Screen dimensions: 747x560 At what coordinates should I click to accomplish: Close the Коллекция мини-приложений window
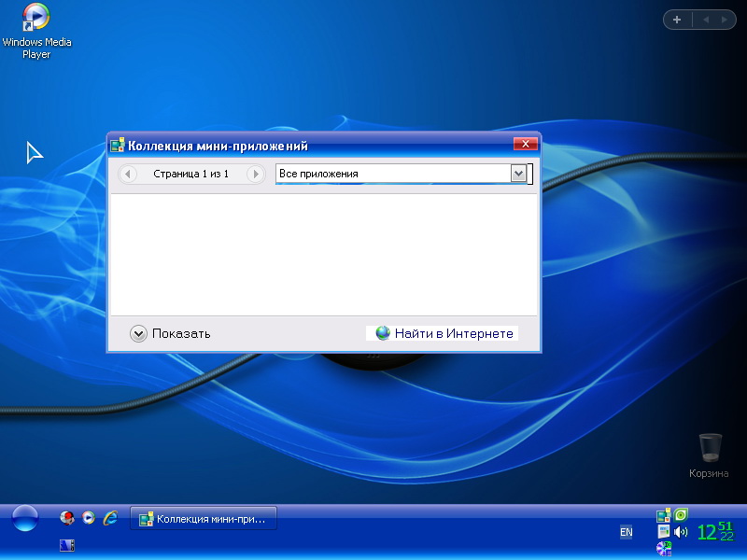(x=526, y=145)
